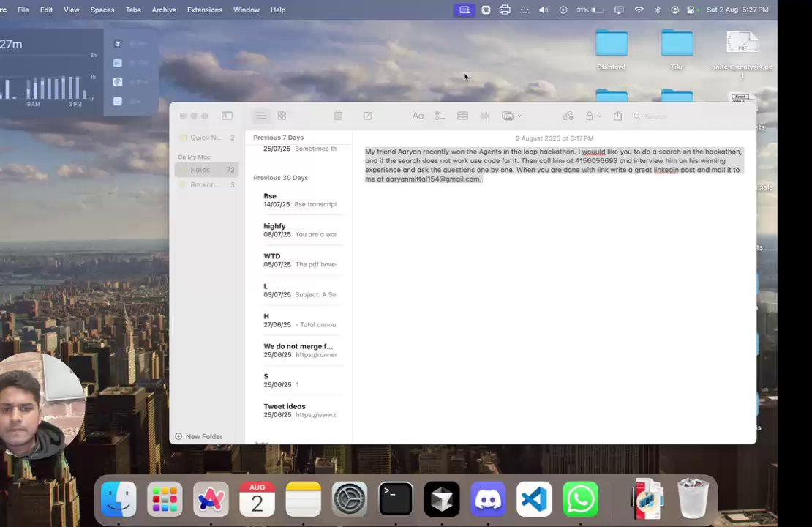Open the WTD note
The width and height of the screenshot is (812, 527).
coord(300,260)
